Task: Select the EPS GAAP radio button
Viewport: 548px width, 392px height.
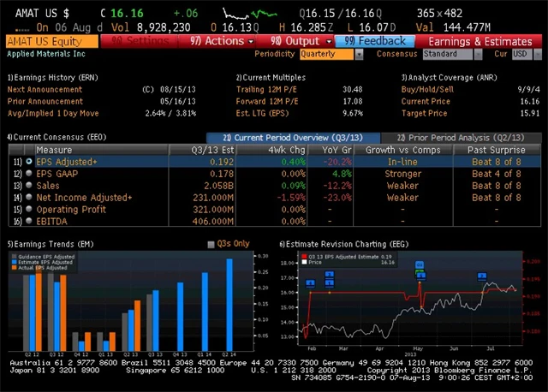Action: (29, 173)
